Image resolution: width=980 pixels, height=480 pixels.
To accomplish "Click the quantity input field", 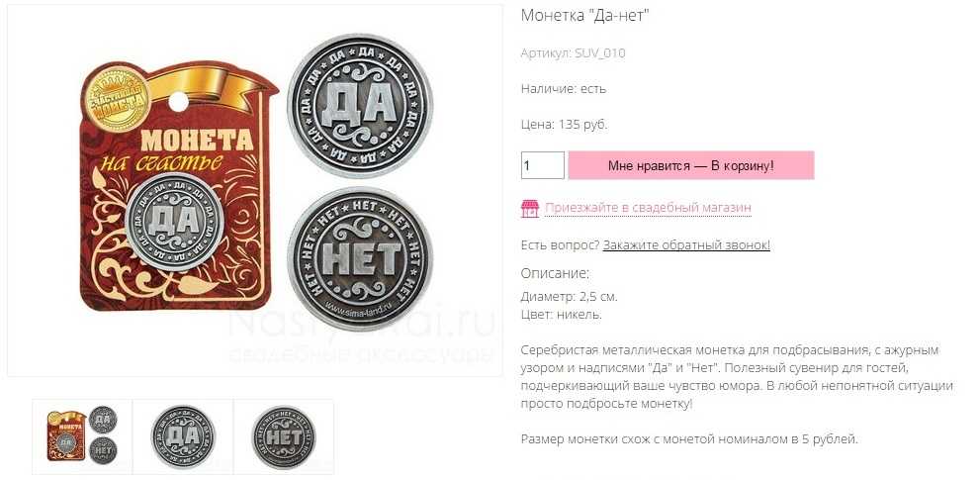I will pos(543,165).
